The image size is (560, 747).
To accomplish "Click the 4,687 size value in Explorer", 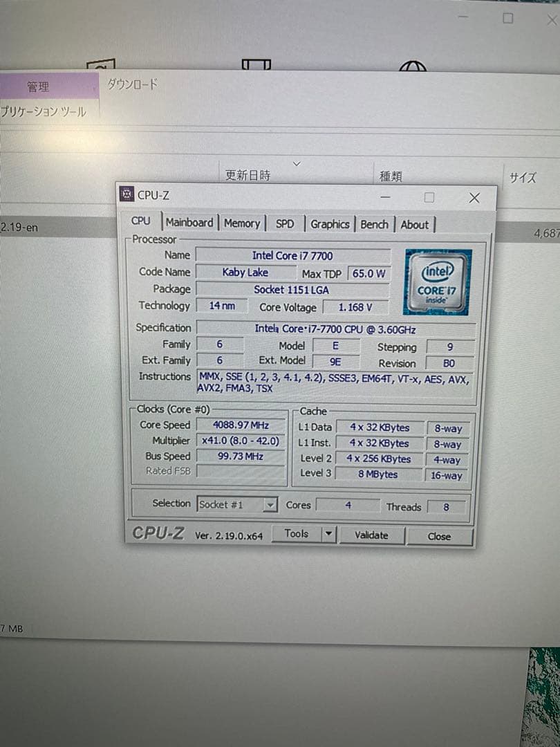I will coord(547,233).
